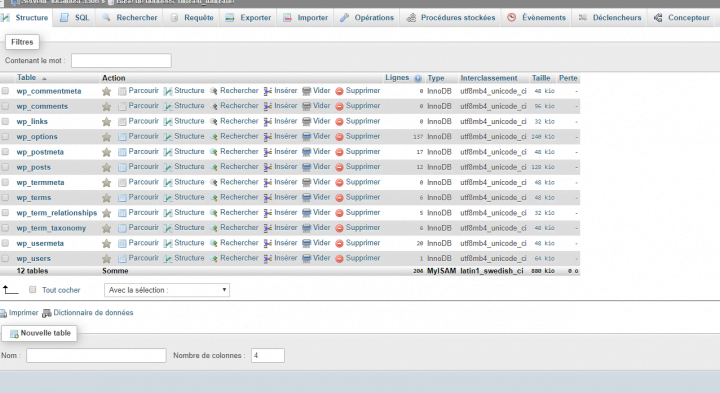Click Rechercher link for wp_users
The width and height of the screenshot is (720, 393).
(239, 258)
